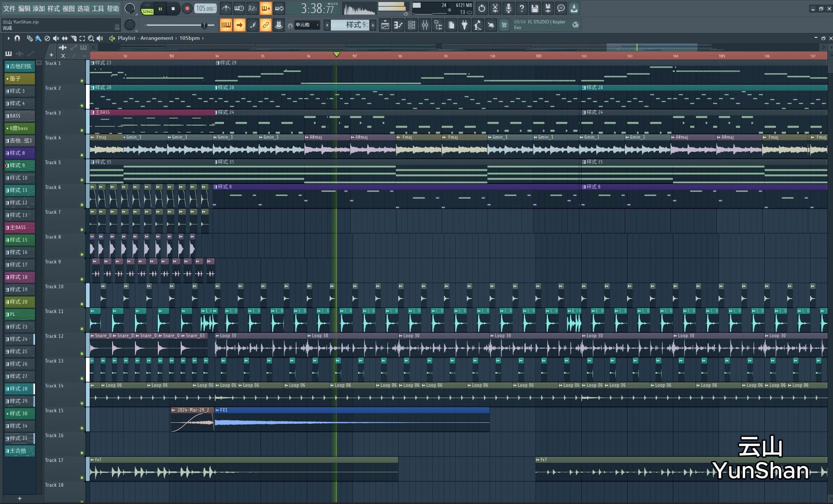Open the plugin picker plug icon
Image resolution: width=833 pixels, height=504 pixels.
coord(465,25)
